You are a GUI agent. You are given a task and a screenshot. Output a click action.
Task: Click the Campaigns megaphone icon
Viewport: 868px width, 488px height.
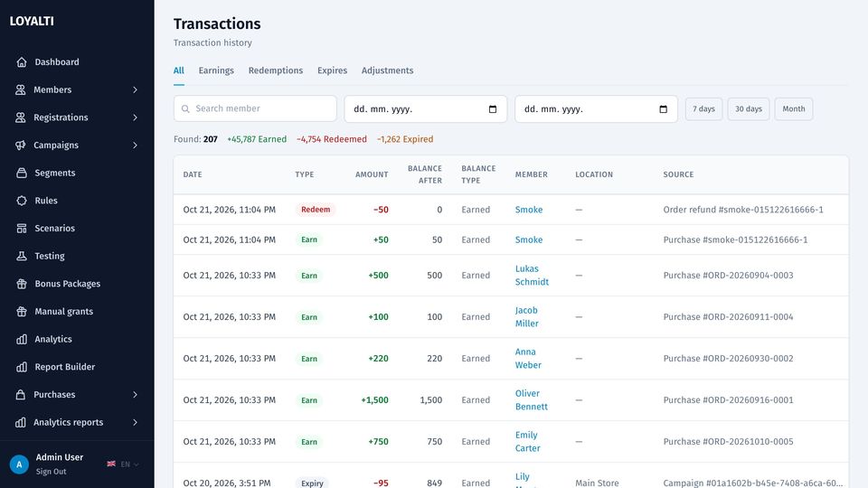point(21,145)
